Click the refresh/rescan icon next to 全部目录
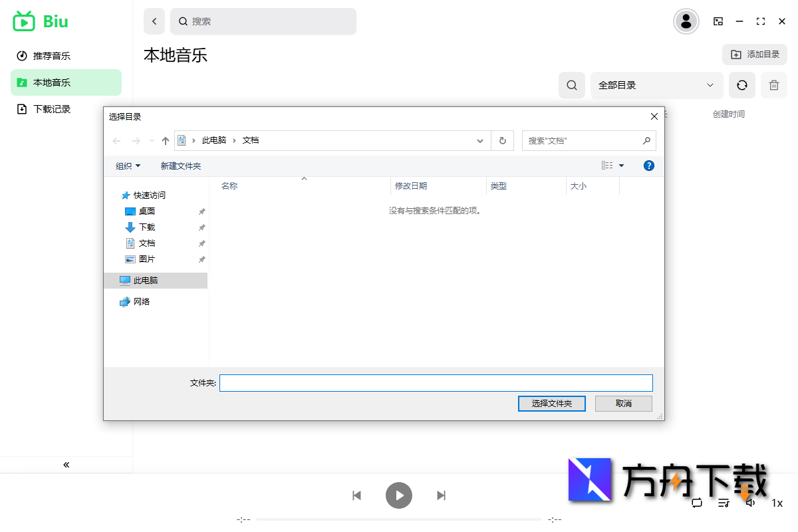Image resolution: width=798 pixels, height=532 pixels. (x=742, y=85)
